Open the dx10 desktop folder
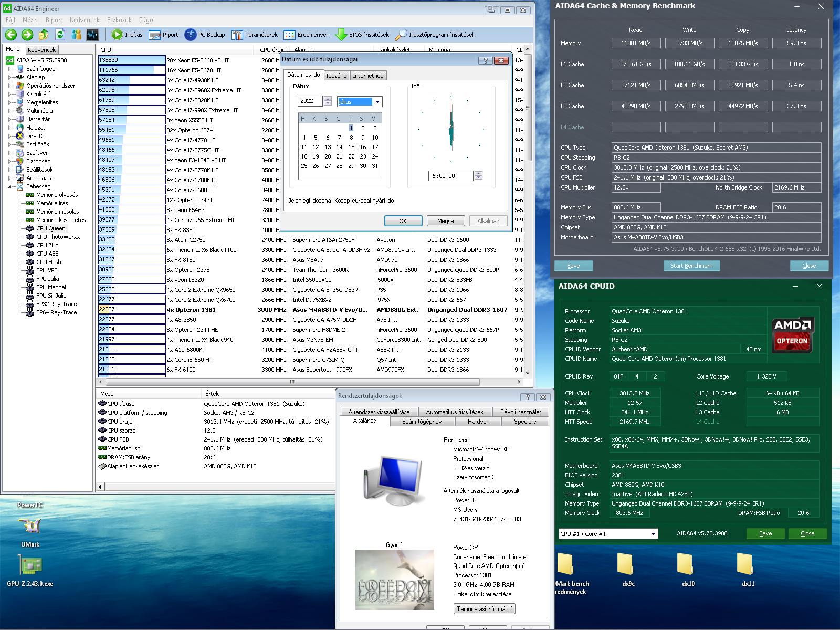840x630 pixels. coord(685,565)
